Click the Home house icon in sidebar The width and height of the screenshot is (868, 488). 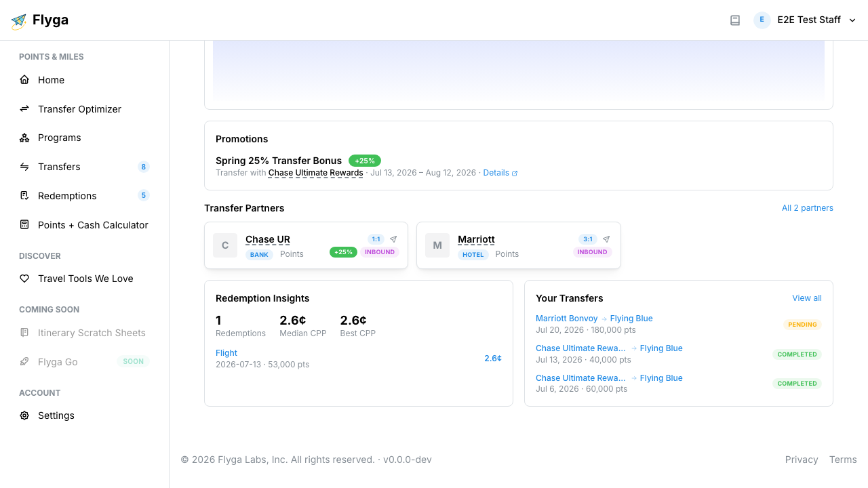(x=24, y=80)
